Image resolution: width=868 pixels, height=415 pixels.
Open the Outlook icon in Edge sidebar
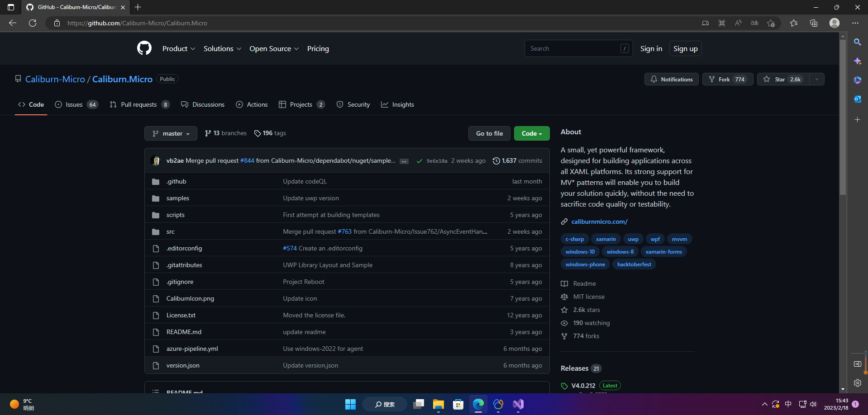tap(858, 99)
